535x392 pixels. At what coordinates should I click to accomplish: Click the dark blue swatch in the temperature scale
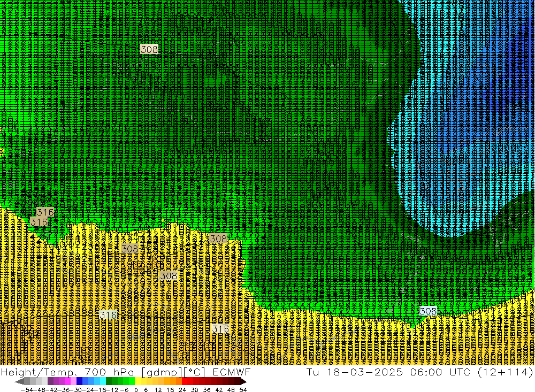(x=80, y=381)
